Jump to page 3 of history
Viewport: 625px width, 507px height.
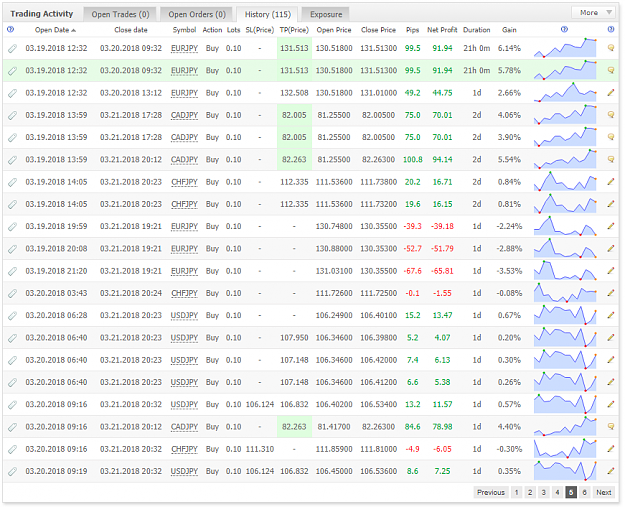click(x=543, y=492)
